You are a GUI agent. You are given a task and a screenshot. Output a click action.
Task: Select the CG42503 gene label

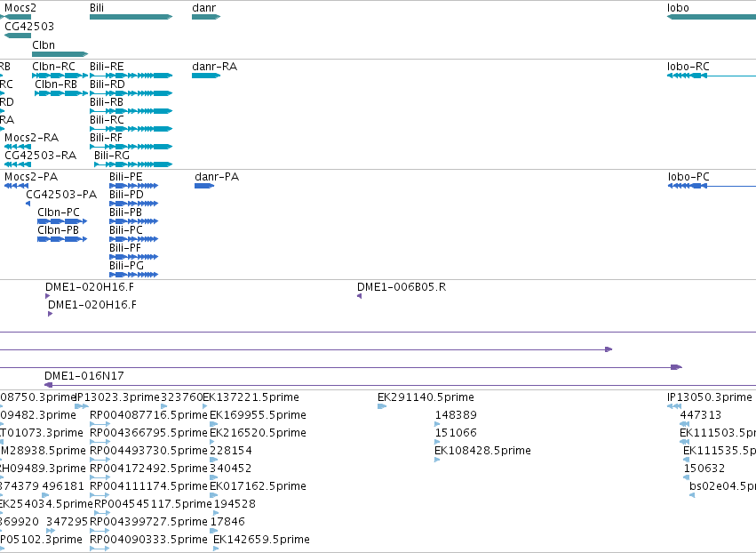point(29,27)
